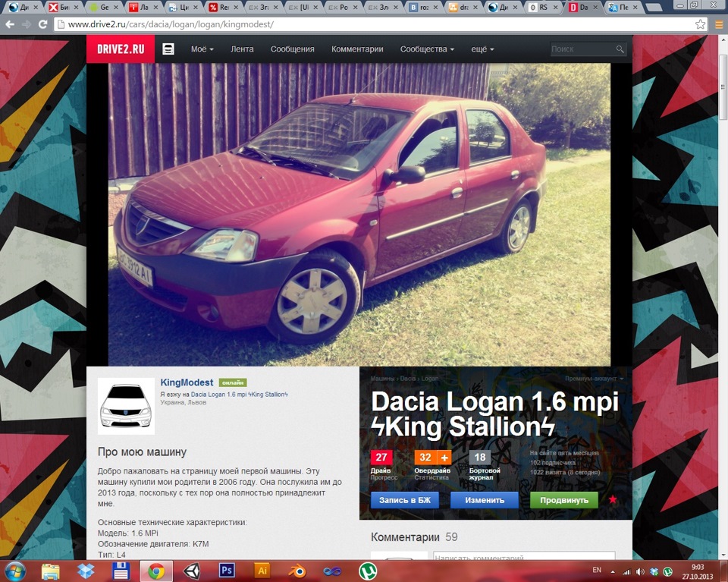
Task: Open the DRIVE2.RU home logo
Action: [x=121, y=49]
